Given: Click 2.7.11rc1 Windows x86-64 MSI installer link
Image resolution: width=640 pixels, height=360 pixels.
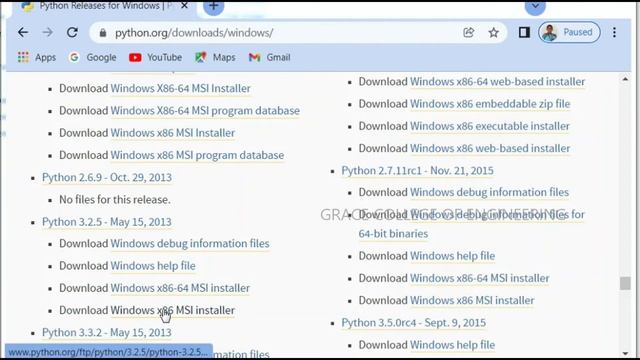Looking at the screenshot, I should click(480, 278).
